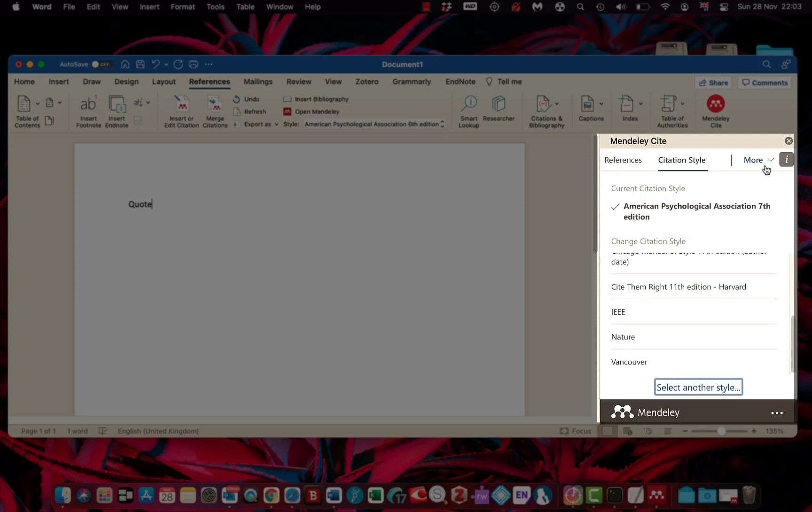Click the spelling check icon in status bar
Viewport: 812px width, 512px height.
coord(103,431)
